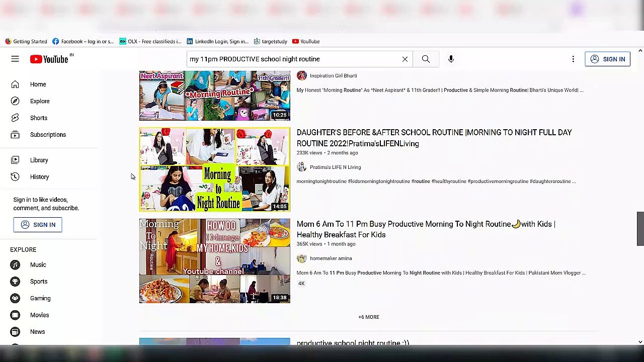Start voice search with the microphone
The image size is (644, 362).
[x=451, y=59]
